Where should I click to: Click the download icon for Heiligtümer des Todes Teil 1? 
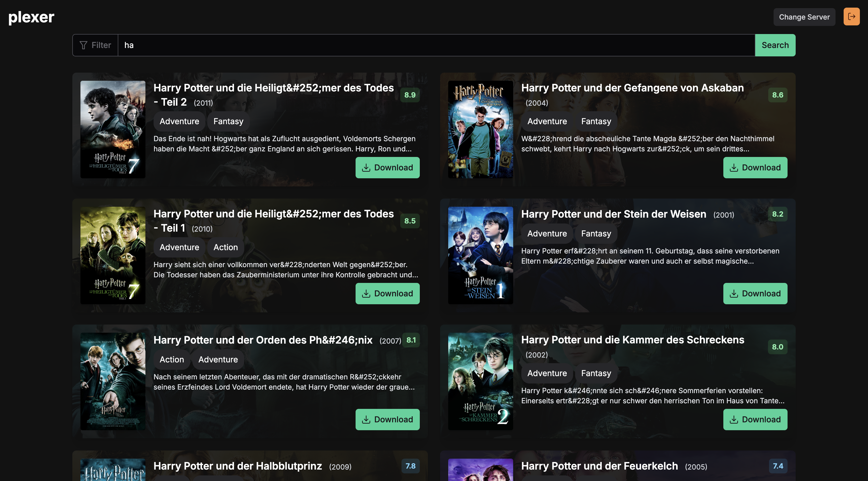pyautogui.click(x=366, y=293)
